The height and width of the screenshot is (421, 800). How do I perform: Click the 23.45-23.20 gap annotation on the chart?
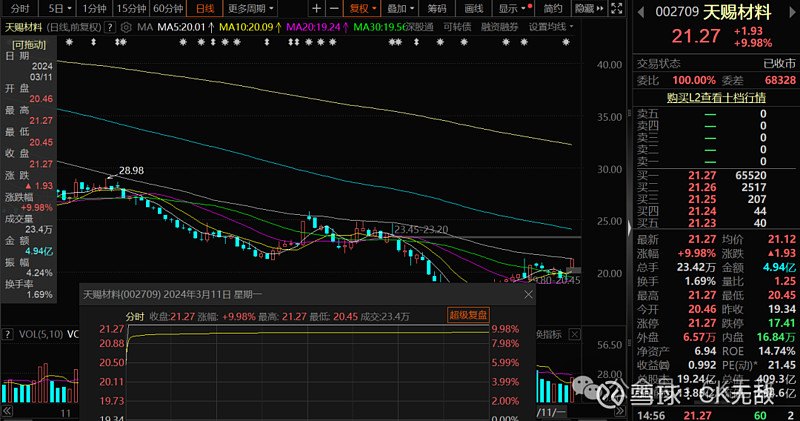click(421, 230)
